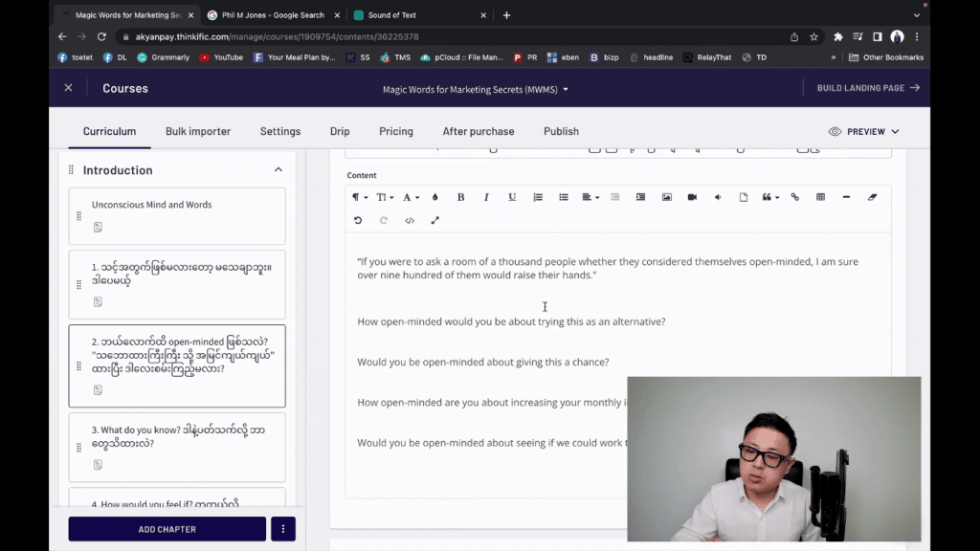Open the Other Bookmarks folder
This screenshot has width=980, height=551.
coord(886,57)
